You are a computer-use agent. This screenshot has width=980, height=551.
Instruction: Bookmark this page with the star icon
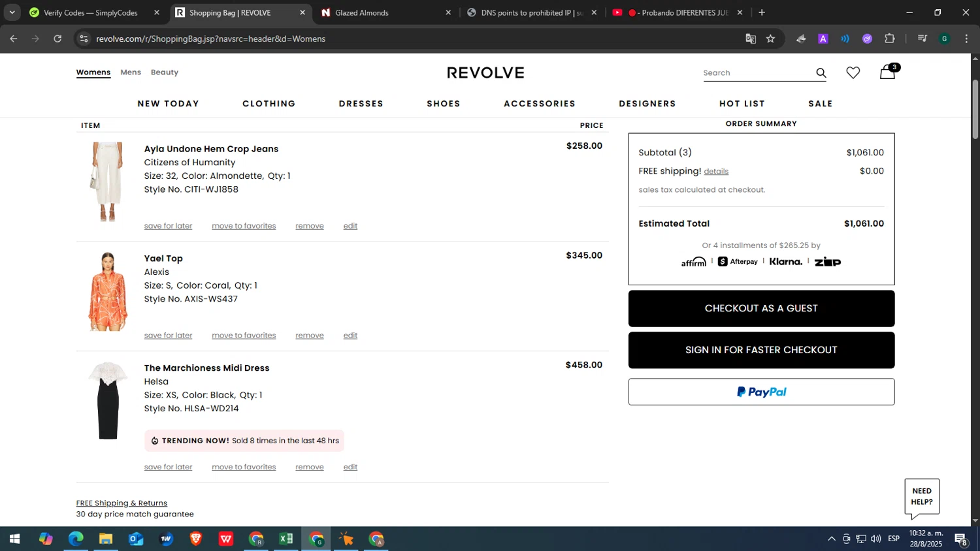pos(771,39)
